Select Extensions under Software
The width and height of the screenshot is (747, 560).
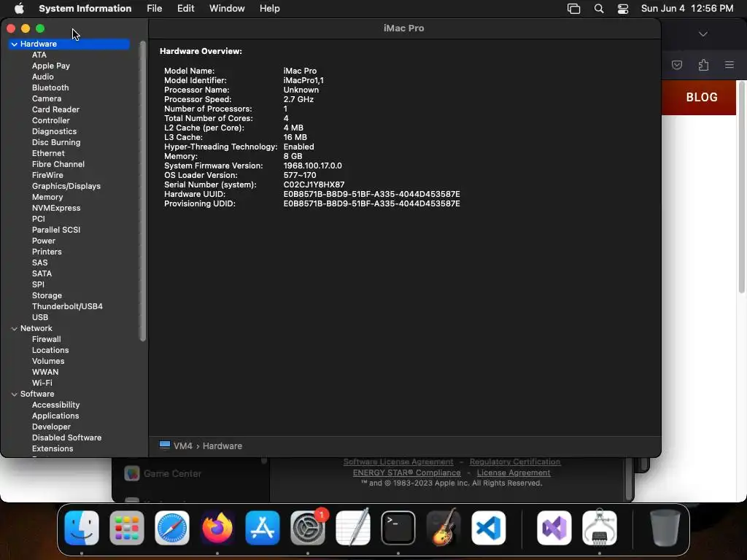[x=53, y=448]
